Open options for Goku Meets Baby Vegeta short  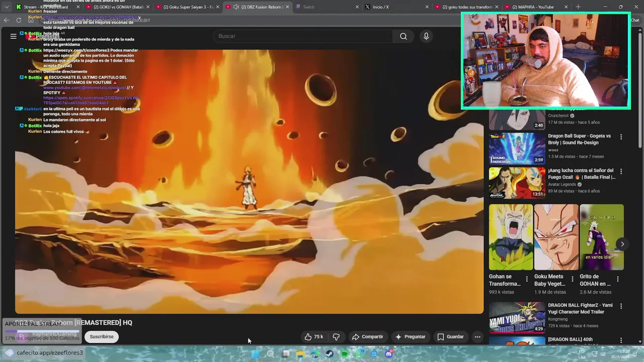coord(572,279)
